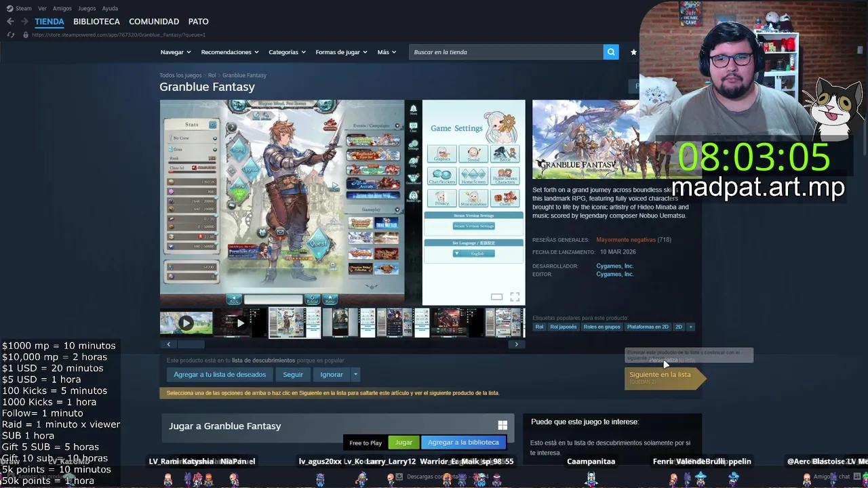Open the Cygames developer link
The width and height of the screenshot is (868, 488).
tap(614, 266)
